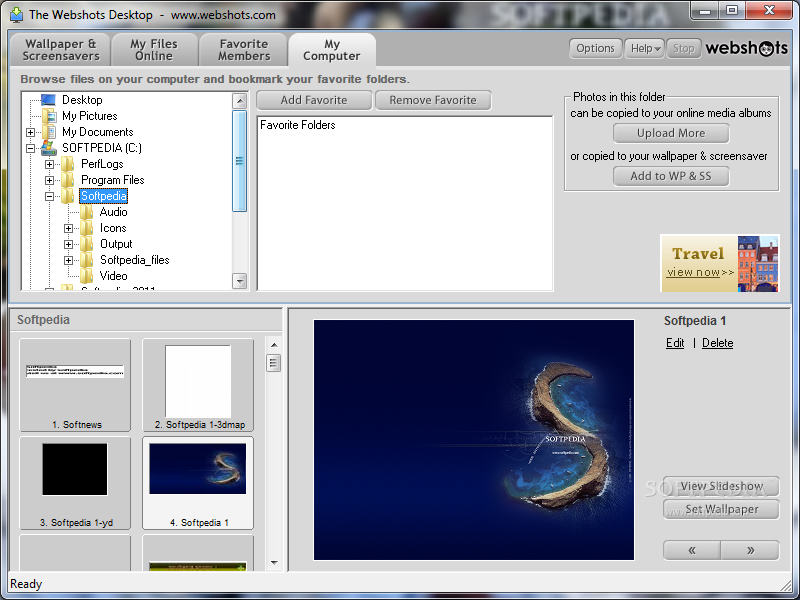Select the My Pictures label in tree

[90, 116]
